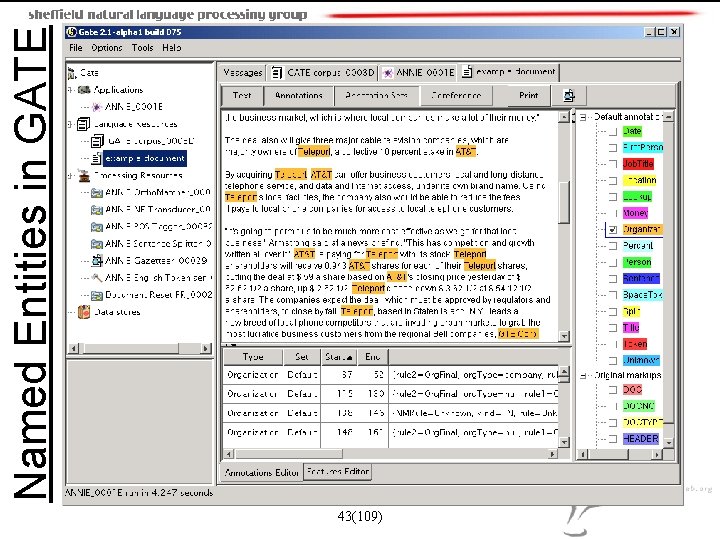Click the icon button next to Print
Viewport: 720px width, 540px height.
click(569, 96)
